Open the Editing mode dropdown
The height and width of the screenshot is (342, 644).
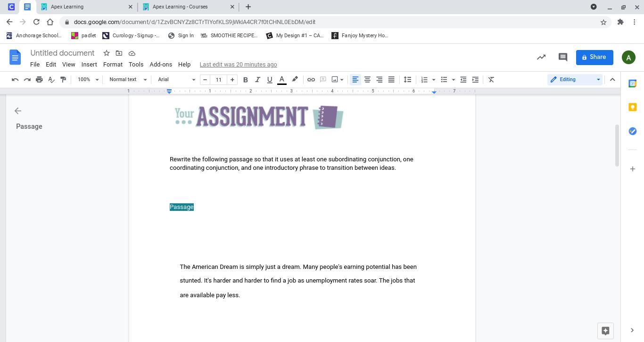coord(575,80)
